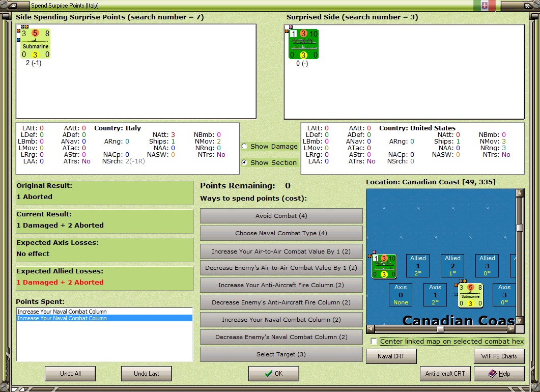Open the WIF FE Charts
Viewport: 540px width, 392px height.
pyautogui.click(x=499, y=356)
